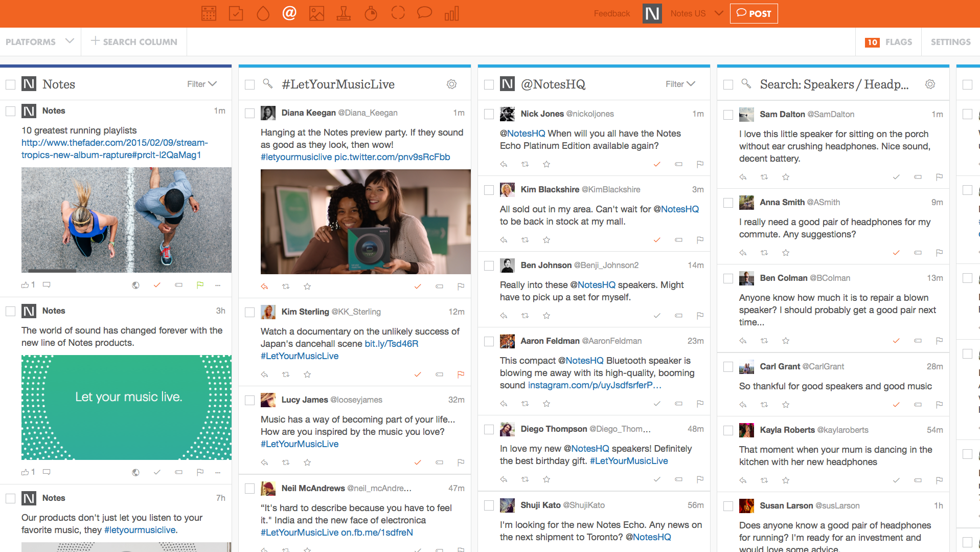Check the box beside Anna Smith's tweet

point(728,203)
